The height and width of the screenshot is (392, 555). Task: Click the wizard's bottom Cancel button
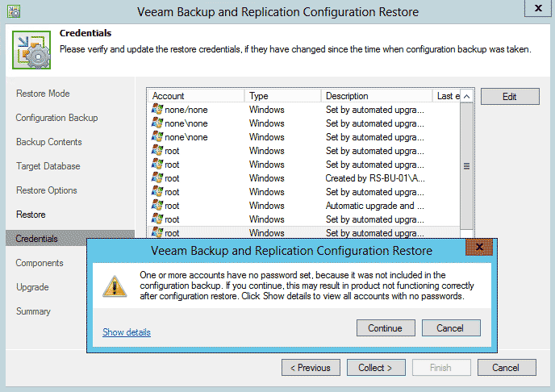point(507,368)
